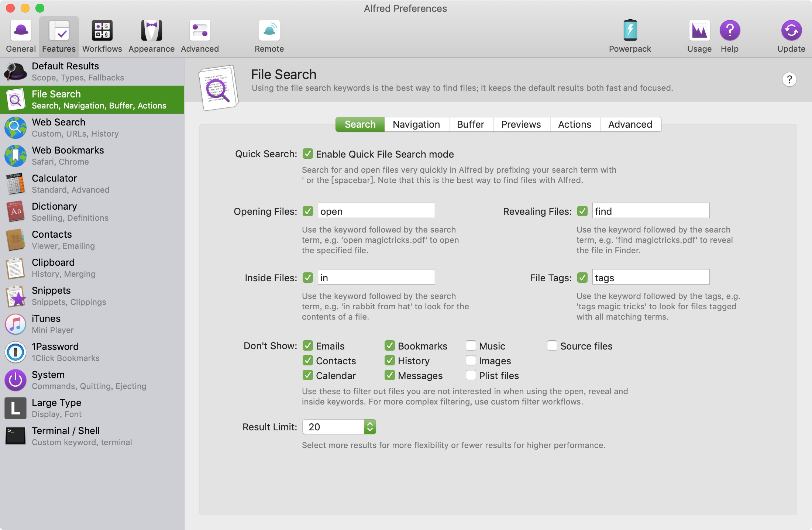Click the Opening Files keyword field

(376, 211)
